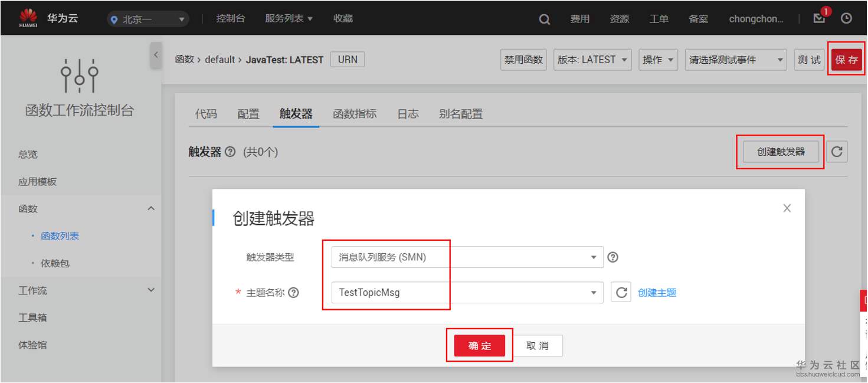Open the 操作 dropdown
The image size is (868, 383).
658,60
